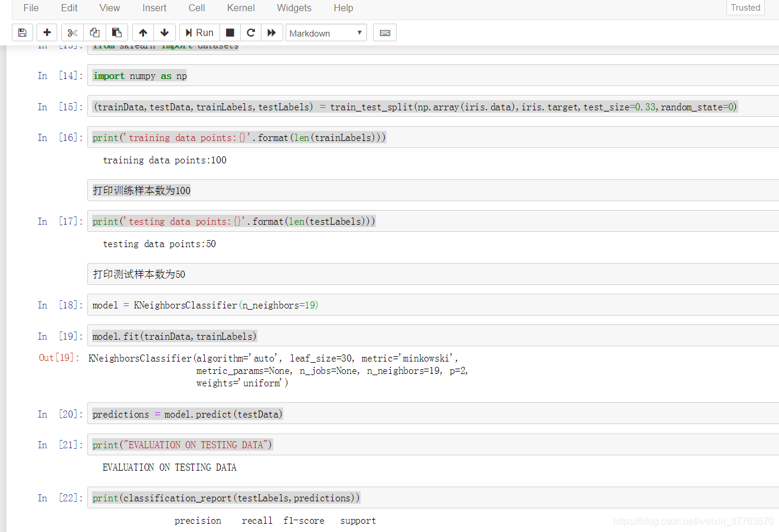Restart kernel and rerun notebook fast-forward icon

271,33
